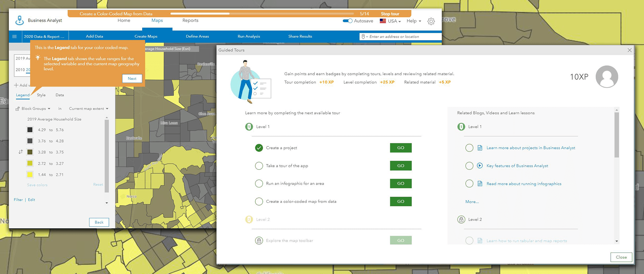Check the Run an infographic circle
Image resolution: width=644 pixels, height=274 pixels.
pos(259,183)
